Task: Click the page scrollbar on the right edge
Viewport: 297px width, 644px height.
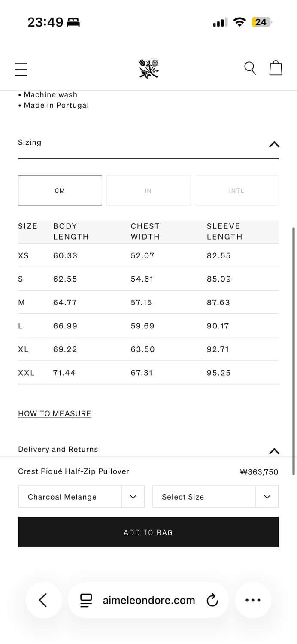Action: [x=294, y=350]
